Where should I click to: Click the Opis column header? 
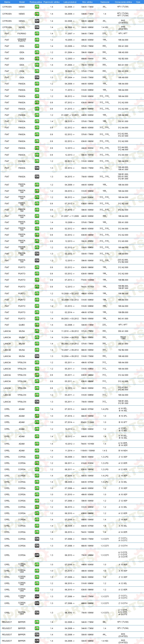(138, 2)
